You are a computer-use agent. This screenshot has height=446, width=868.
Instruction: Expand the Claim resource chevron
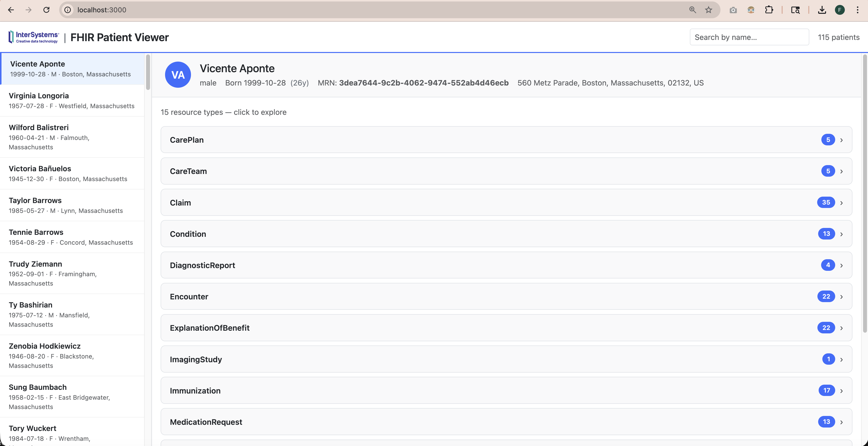coord(841,203)
